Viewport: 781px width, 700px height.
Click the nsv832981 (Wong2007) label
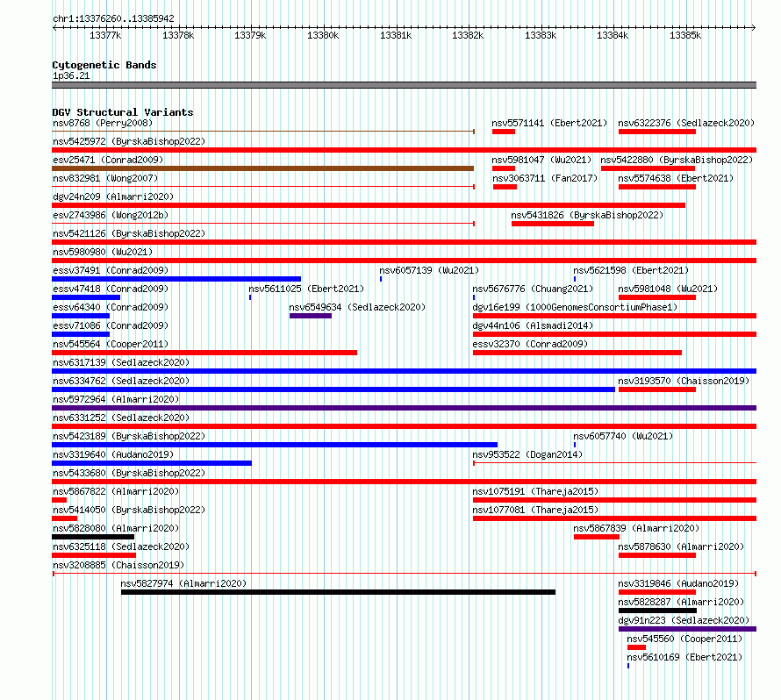pos(105,178)
